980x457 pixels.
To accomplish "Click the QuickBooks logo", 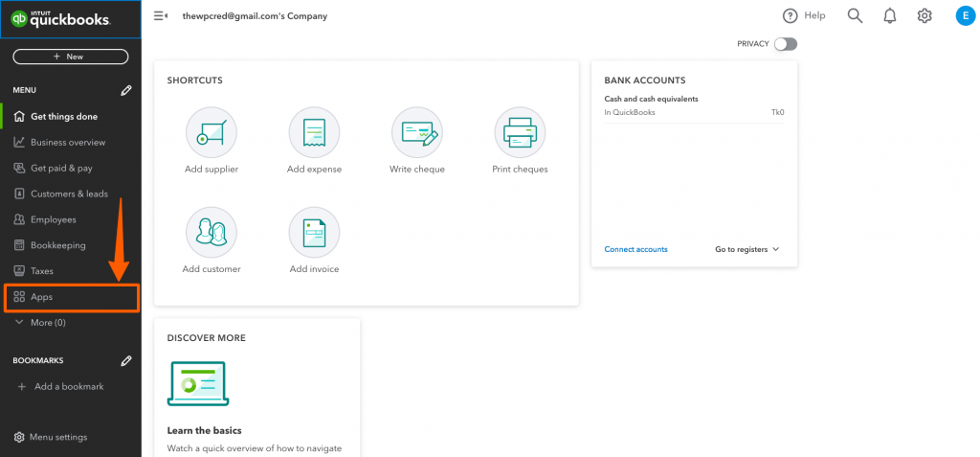I will pyautogui.click(x=60, y=19).
